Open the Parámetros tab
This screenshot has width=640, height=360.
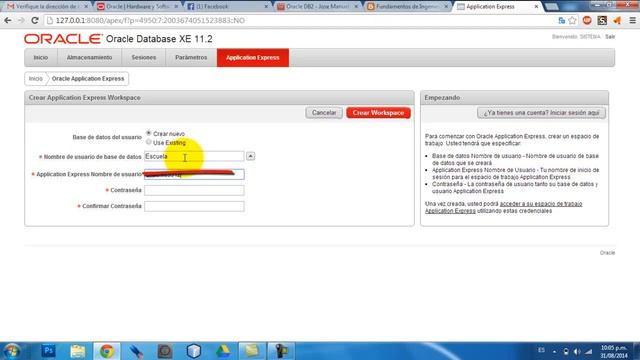[x=191, y=58]
